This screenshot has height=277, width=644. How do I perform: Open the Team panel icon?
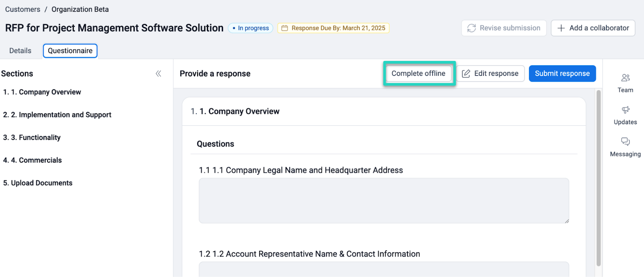[x=625, y=78]
